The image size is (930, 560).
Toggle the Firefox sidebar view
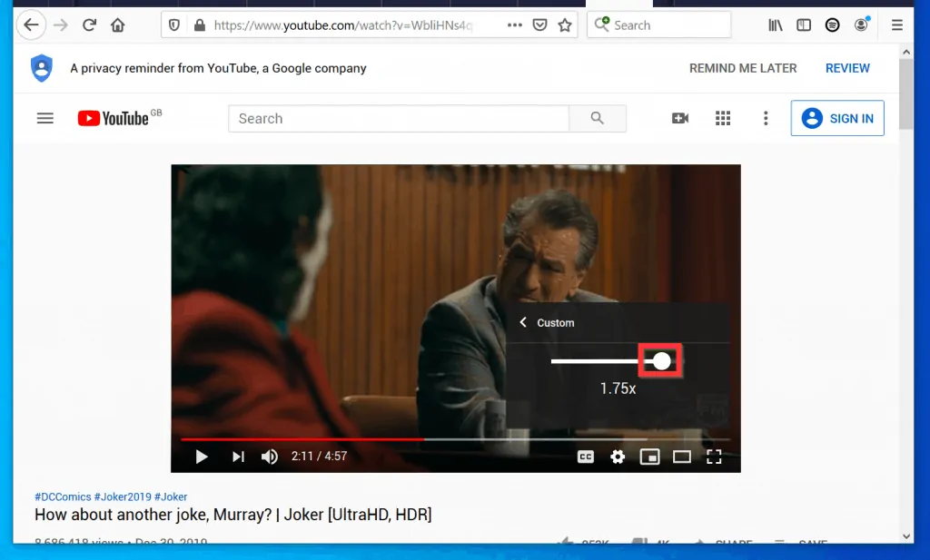[x=804, y=25]
